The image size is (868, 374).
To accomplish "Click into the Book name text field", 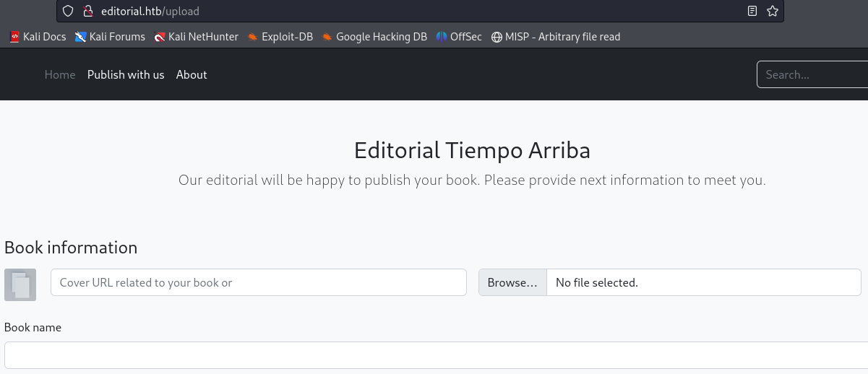I will tap(434, 355).
